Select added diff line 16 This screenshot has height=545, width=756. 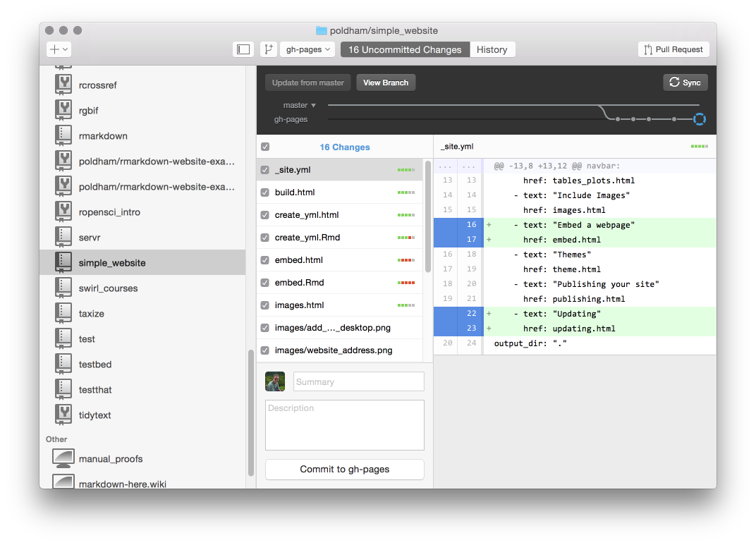(575, 225)
